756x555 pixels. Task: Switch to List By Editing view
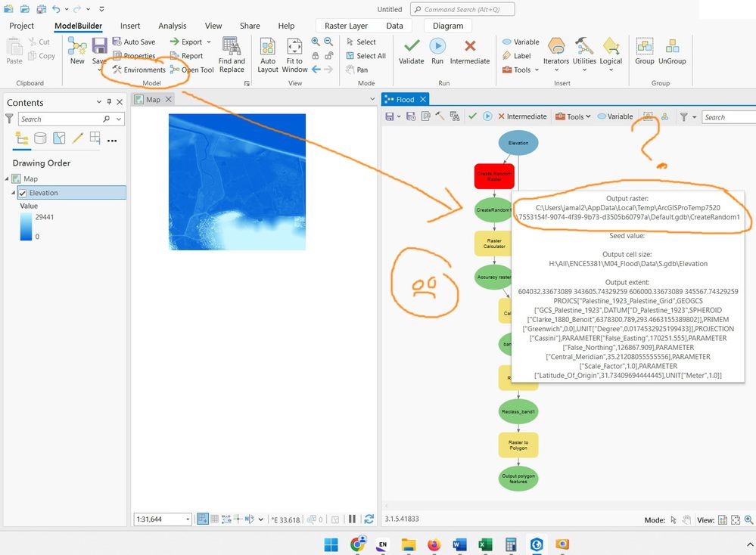coord(77,139)
